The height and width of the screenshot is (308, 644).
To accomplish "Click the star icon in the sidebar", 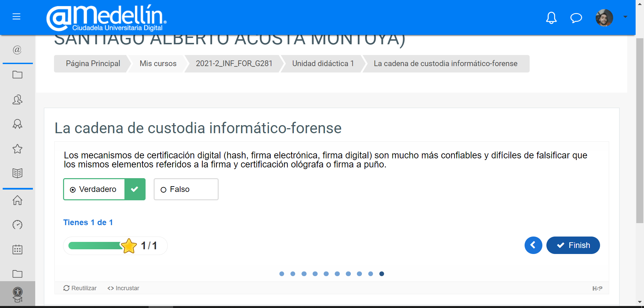I will click(x=17, y=149).
